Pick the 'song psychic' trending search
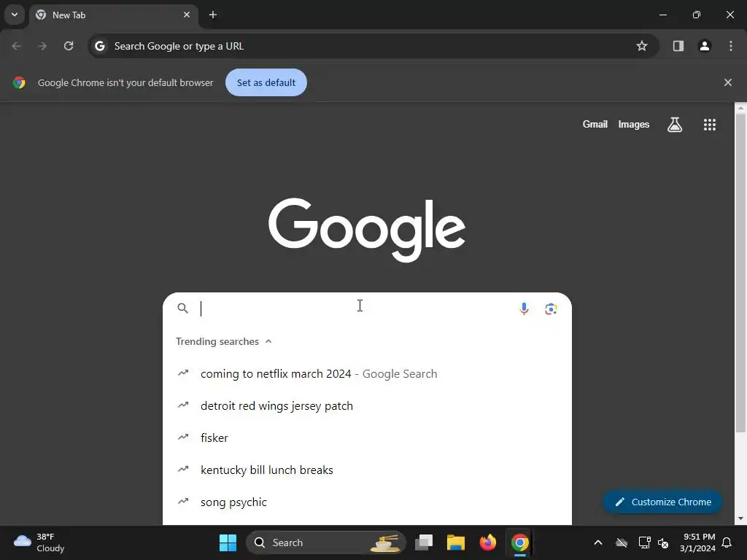This screenshot has width=747, height=560. (x=367, y=502)
